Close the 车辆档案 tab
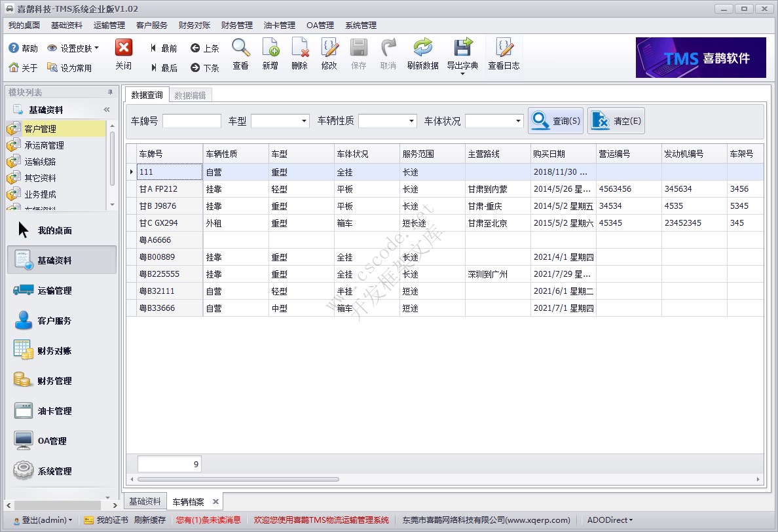 tap(216, 502)
